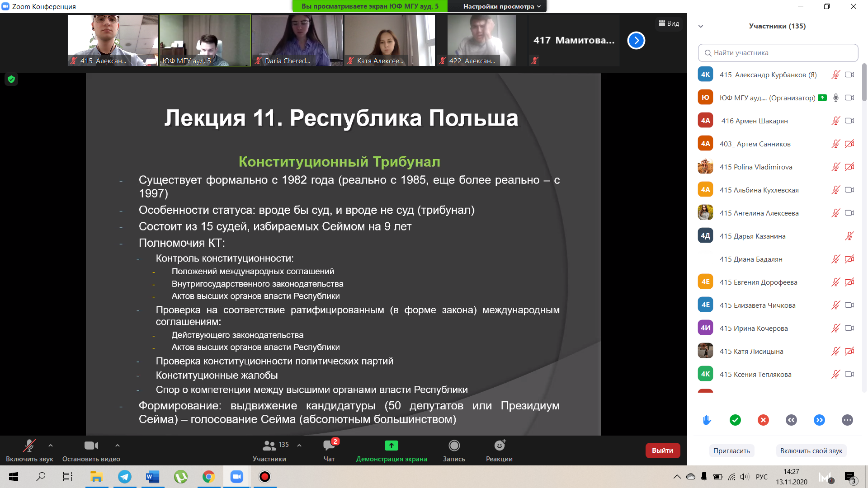Type in Найти участника search field

pos(778,53)
